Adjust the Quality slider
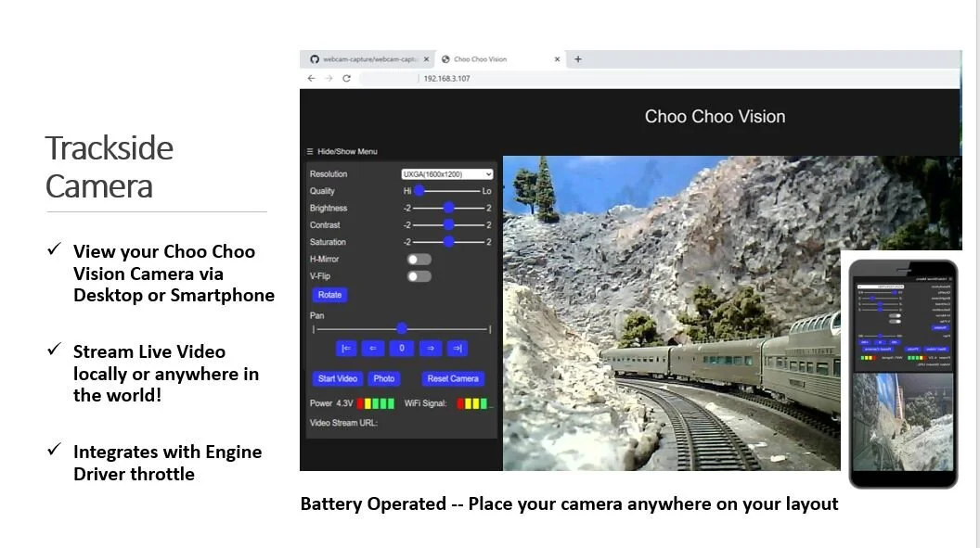Image resolution: width=980 pixels, height=548 pixels. (x=448, y=191)
